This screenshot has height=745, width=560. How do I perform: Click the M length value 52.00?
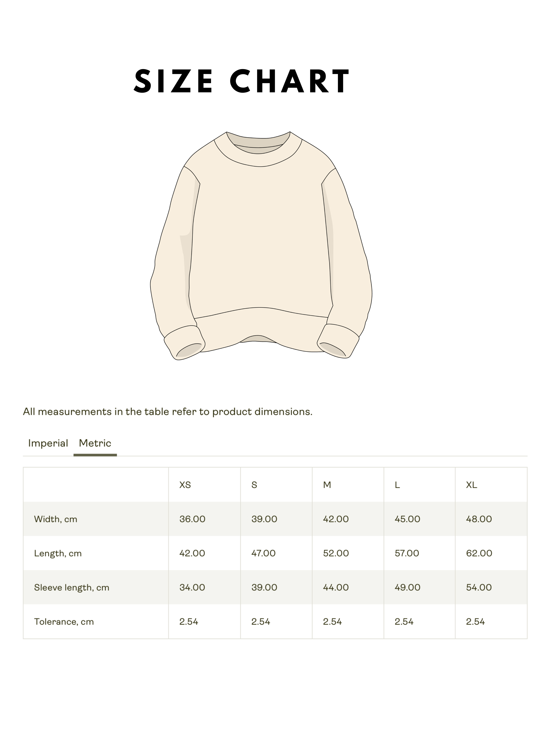(x=336, y=553)
